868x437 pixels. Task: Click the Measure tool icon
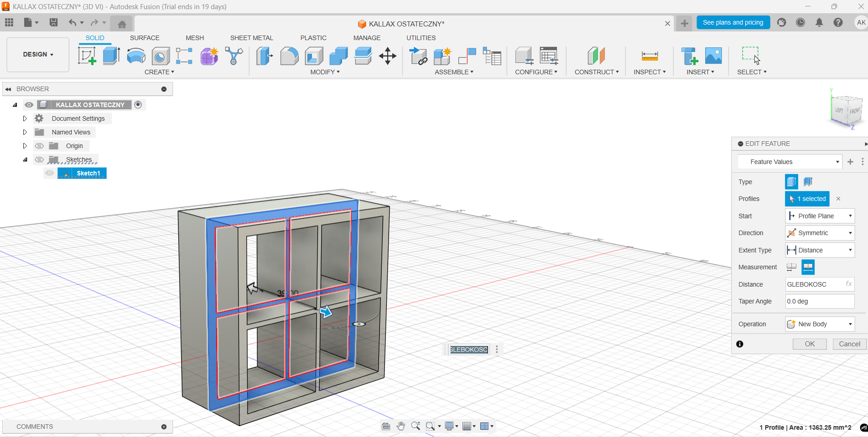click(x=650, y=56)
